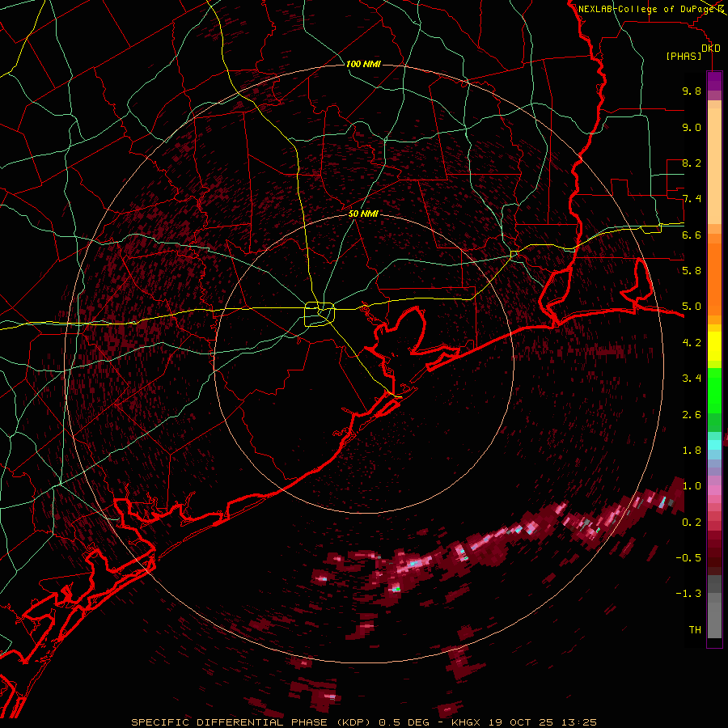728x728 pixels.
Task: Click the "TH" threshold label
Action: 695,630
